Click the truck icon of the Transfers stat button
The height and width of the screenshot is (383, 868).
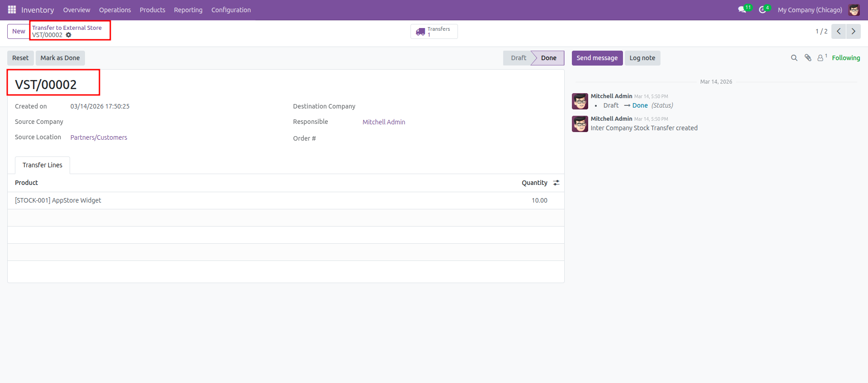(420, 32)
